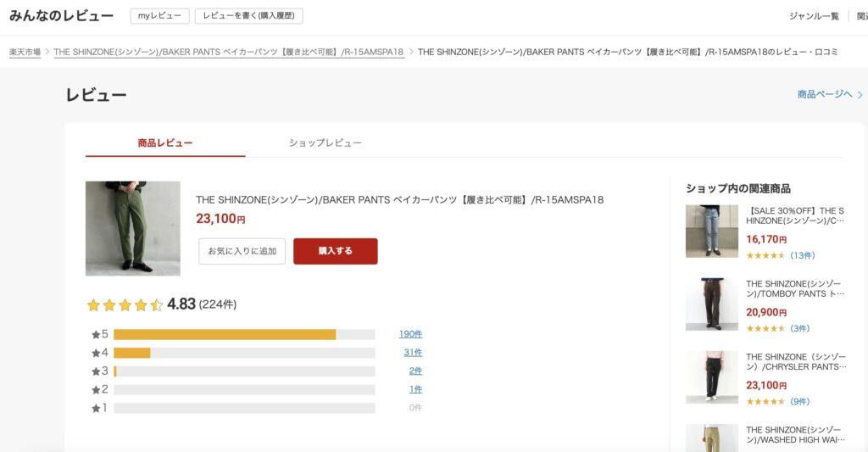
Task: Switch to the ショップレビュー tab
Action: pyautogui.click(x=325, y=142)
